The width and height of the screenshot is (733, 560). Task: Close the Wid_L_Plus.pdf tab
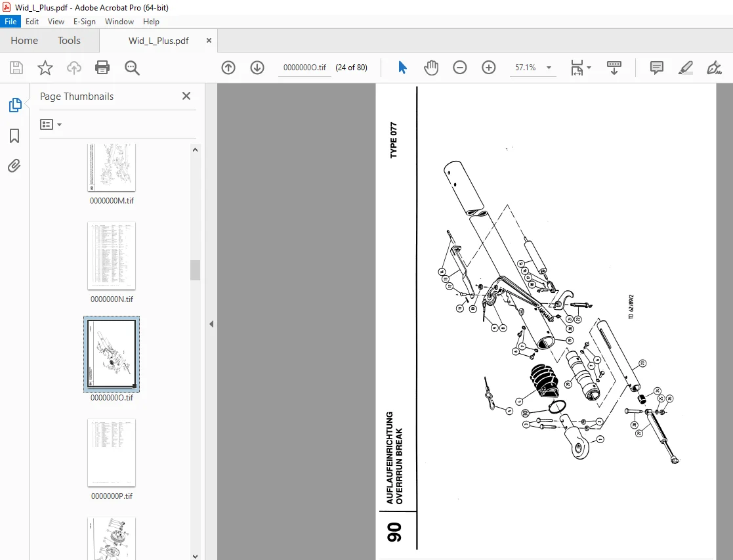click(209, 41)
